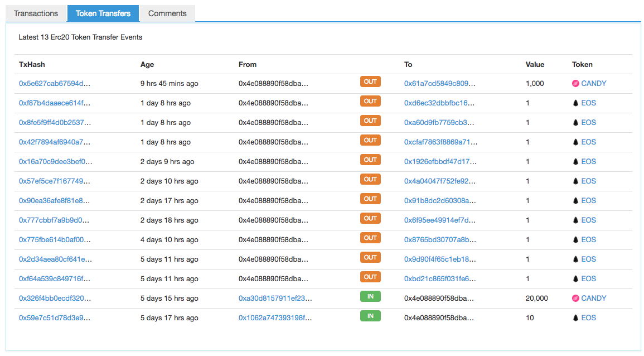Click the OUT badge in 9 hrs 45 mins row

coord(370,82)
